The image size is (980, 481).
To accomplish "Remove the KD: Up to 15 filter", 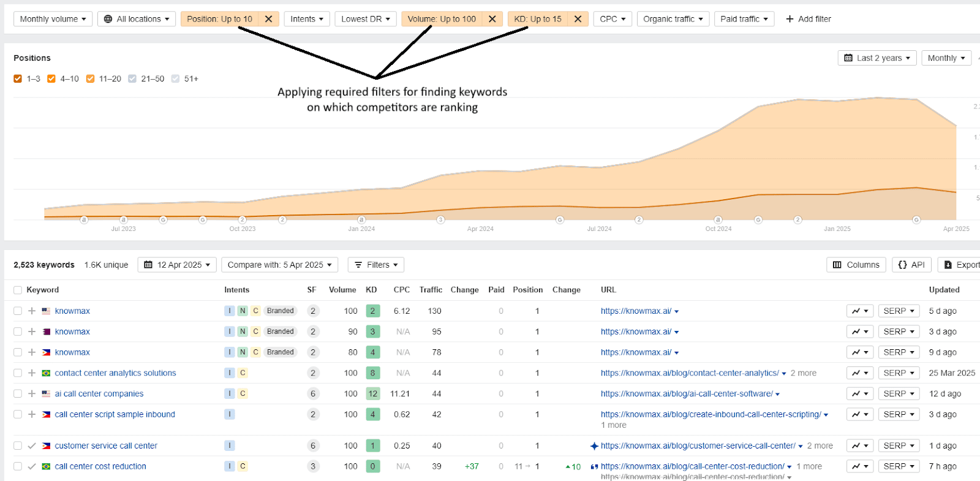I will (x=578, y=19).
